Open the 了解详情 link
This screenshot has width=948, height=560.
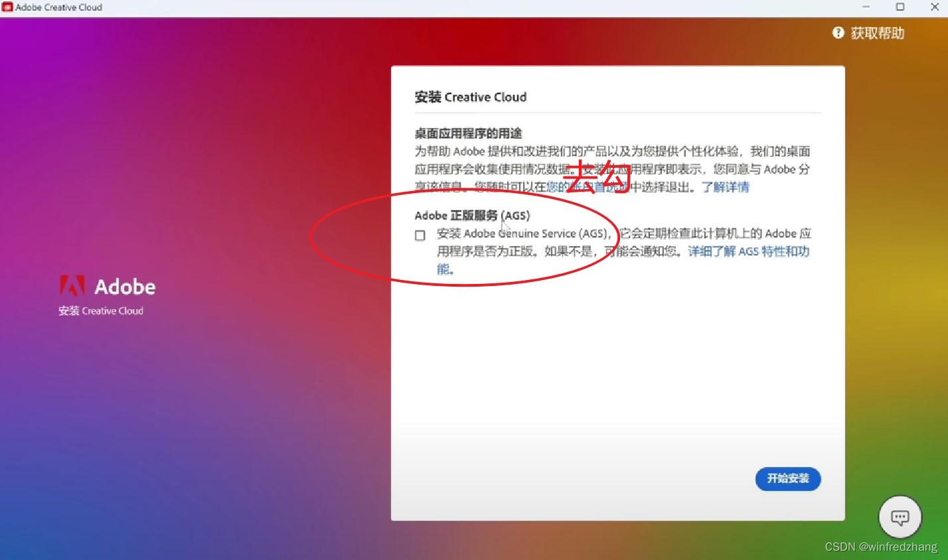click(x=726, y=187)
